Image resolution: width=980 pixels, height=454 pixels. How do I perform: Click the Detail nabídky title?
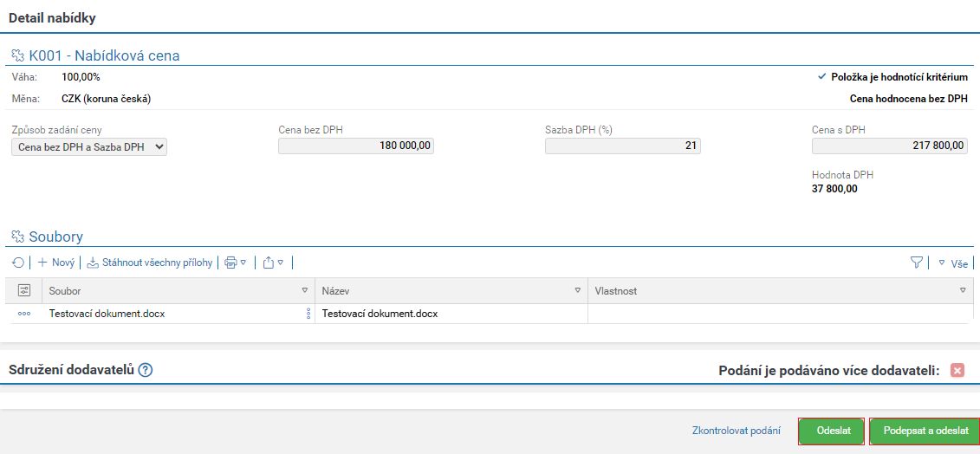coord(52,18)
